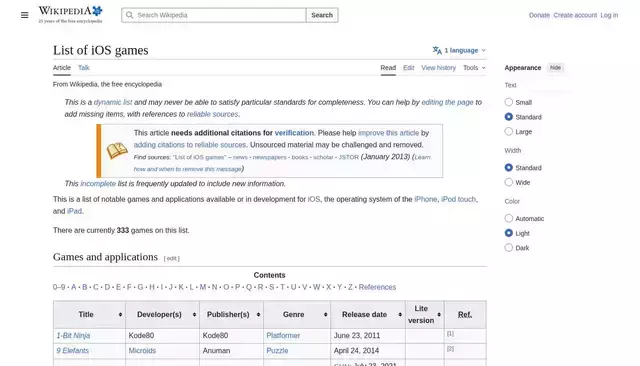Viewport: 640px width, 366px height.
Task: Open the Tools dropdown menu
Action: [474, 68]
